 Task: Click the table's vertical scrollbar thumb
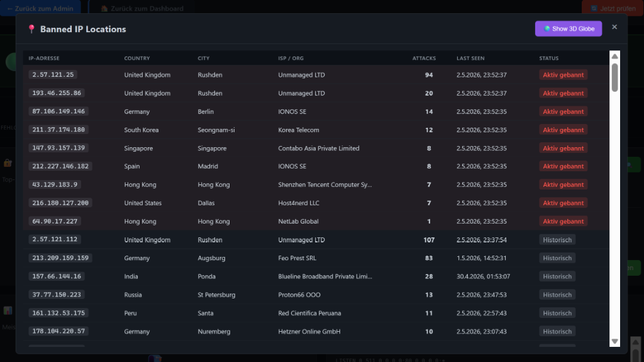(614, 77)
